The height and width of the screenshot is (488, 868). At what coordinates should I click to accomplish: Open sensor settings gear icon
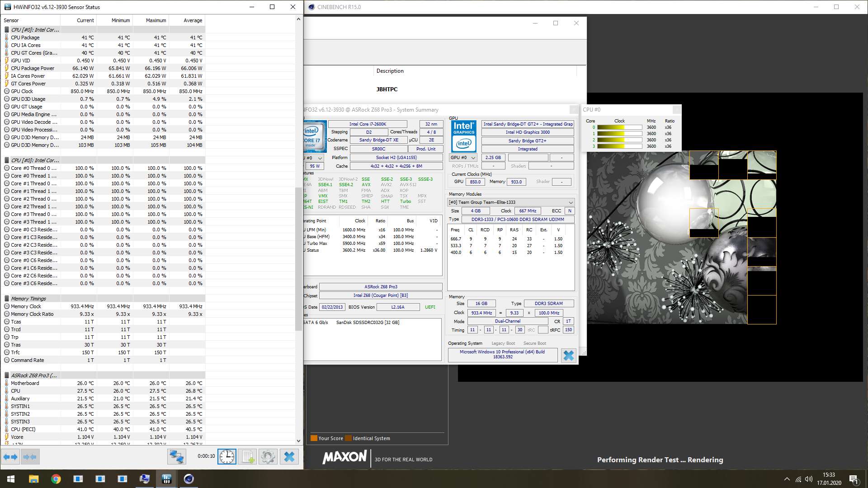(268, 457)
